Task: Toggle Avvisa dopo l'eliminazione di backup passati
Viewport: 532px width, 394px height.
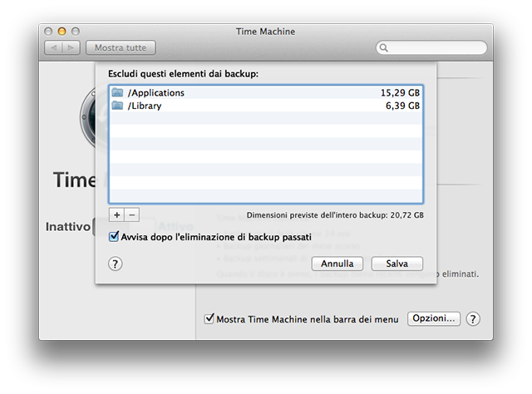Action: 115,237
